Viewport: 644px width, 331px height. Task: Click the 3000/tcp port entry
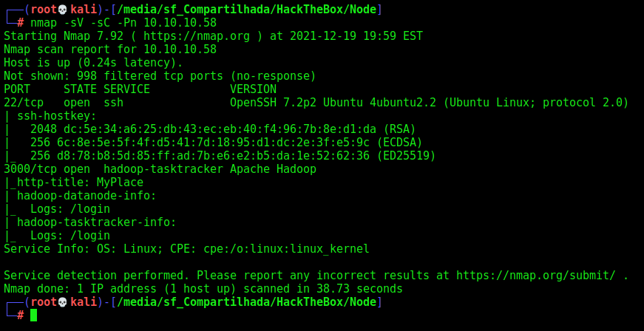(x=31, y=168)
